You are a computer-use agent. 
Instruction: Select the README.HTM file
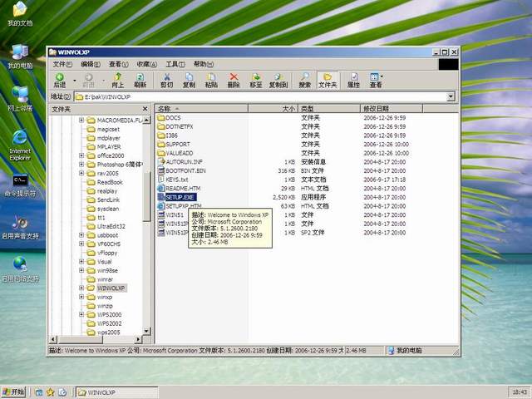click(x=181, y=188)
